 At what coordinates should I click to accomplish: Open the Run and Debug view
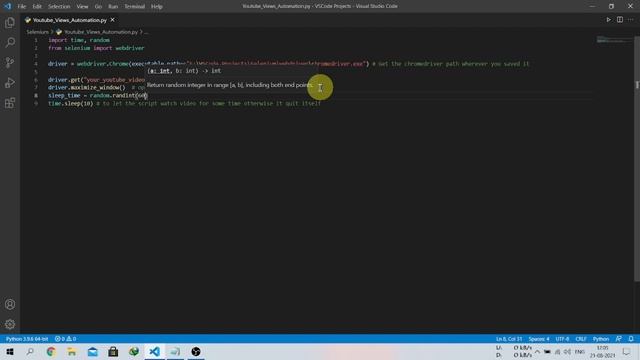coord(10,82)
